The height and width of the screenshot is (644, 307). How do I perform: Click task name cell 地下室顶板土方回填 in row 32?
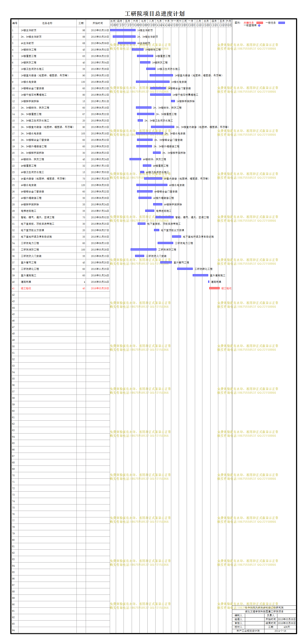47,230
